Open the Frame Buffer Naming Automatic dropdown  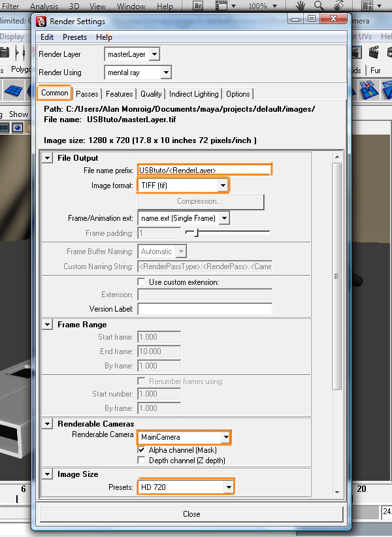[162, 252]
